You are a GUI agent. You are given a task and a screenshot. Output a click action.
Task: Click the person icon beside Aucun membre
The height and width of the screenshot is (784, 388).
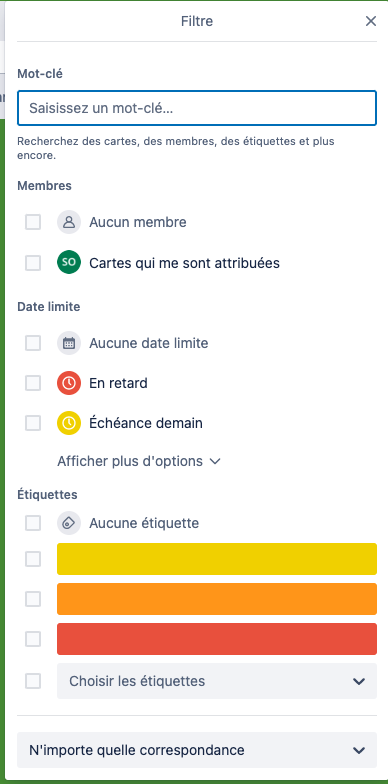click(69, 222)
